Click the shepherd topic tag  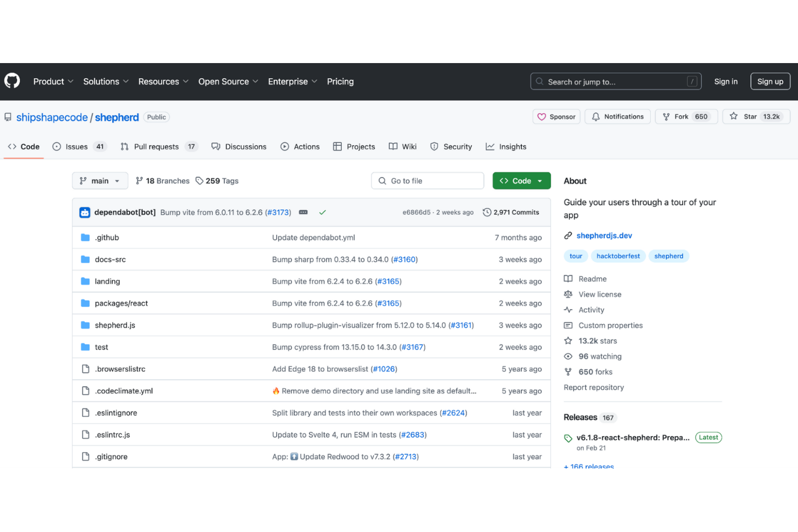coord(669,256)
